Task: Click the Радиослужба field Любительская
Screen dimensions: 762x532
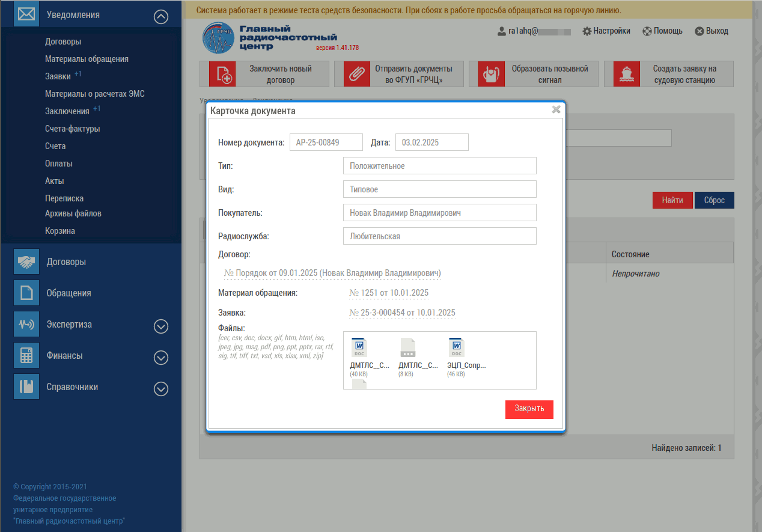Action: point(440,236)
